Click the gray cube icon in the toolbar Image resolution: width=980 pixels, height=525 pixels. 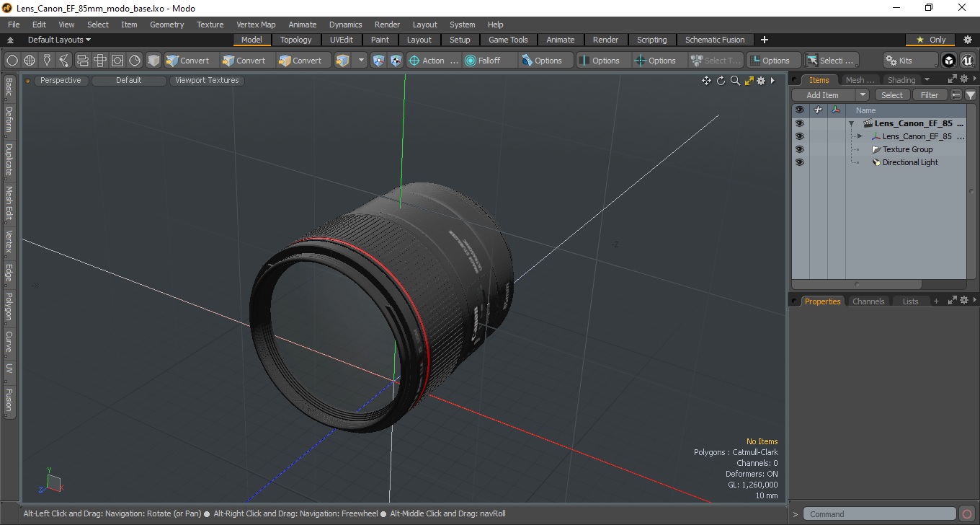[x=153, y=61]
